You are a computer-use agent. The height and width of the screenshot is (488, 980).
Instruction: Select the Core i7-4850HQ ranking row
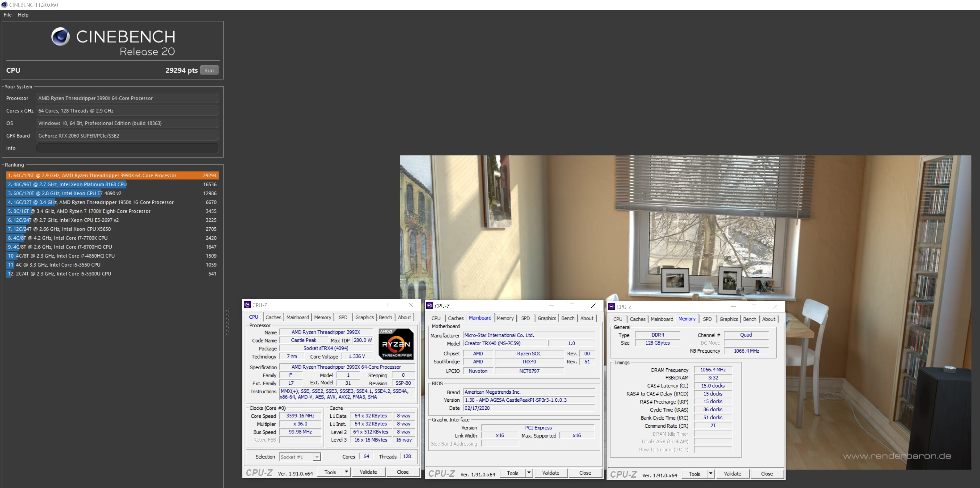pos(112,256)
